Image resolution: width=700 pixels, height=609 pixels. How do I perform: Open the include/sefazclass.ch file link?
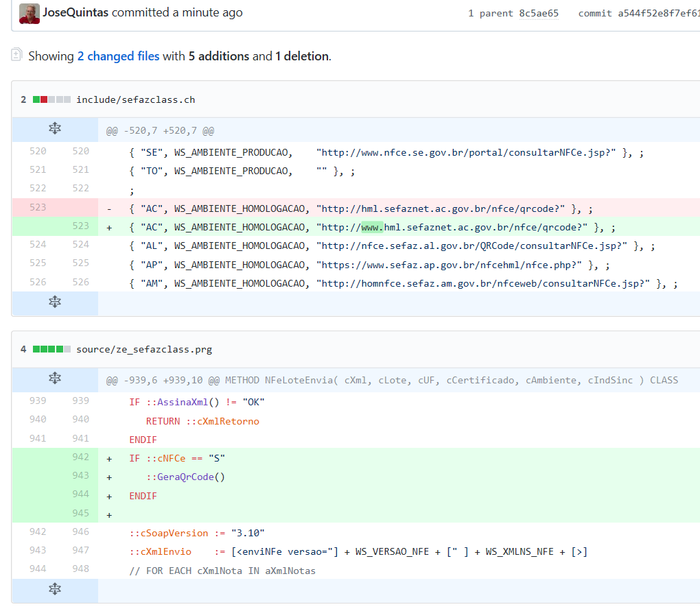(x=135, y=99)
